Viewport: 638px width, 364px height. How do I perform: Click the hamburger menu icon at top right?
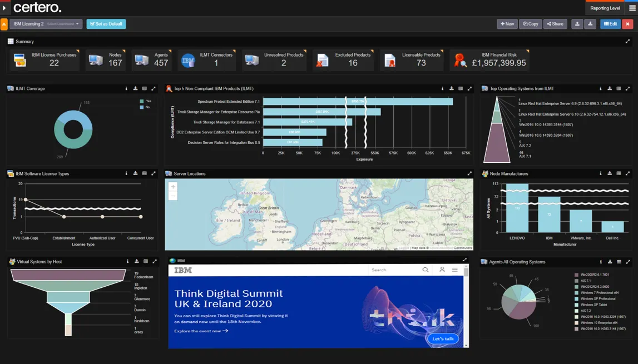click(x=632, y=8)
